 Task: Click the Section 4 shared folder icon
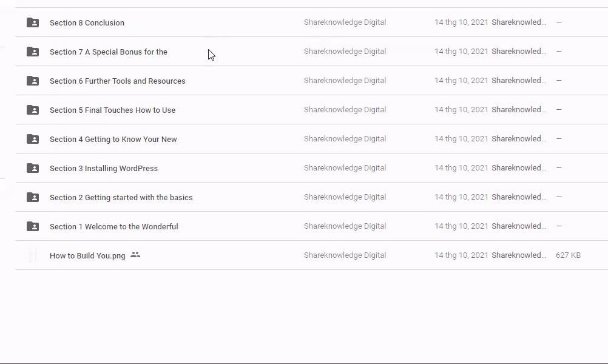tap(33, 139)
